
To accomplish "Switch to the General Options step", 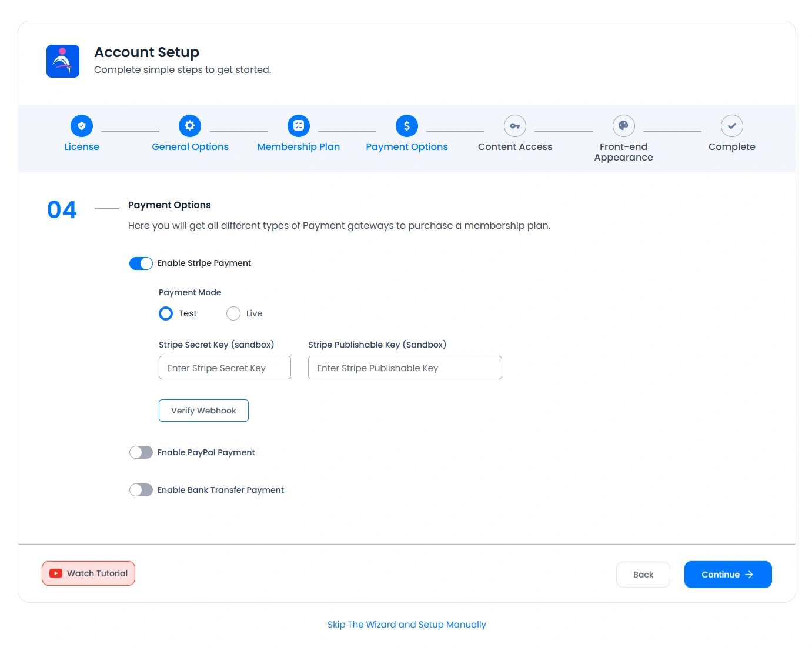I will tap(190, 146).
